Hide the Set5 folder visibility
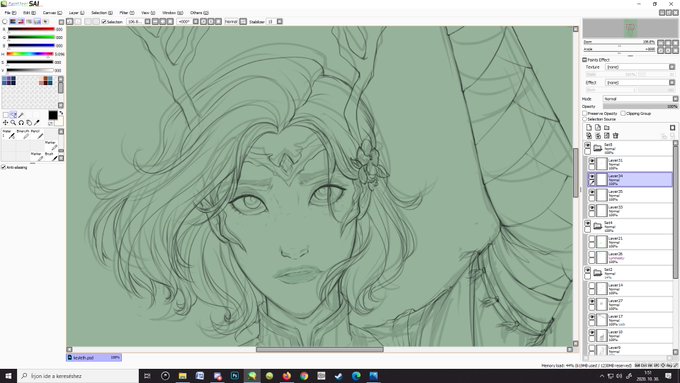The width and height of the screenshot is (680, 383). pos(588,145)
